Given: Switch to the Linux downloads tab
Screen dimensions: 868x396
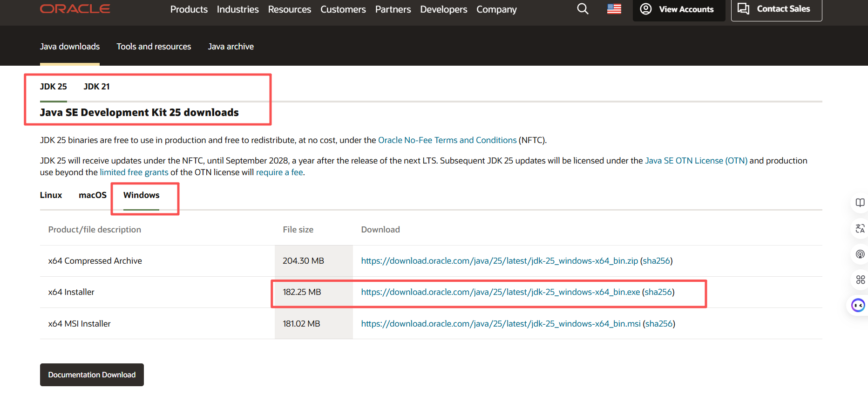Looking at the screenshot, I should 51,195.
